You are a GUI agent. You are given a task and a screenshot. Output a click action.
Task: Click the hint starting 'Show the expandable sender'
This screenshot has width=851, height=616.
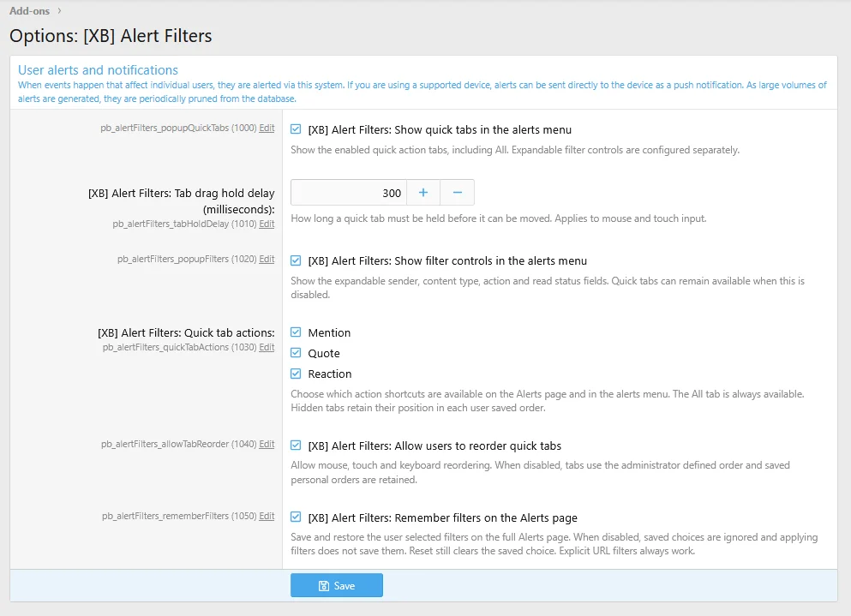[x=547, y=288]
